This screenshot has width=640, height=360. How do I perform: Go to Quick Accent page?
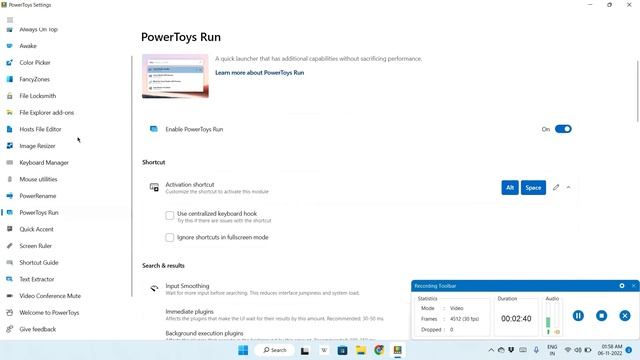(x=36, y=229)
